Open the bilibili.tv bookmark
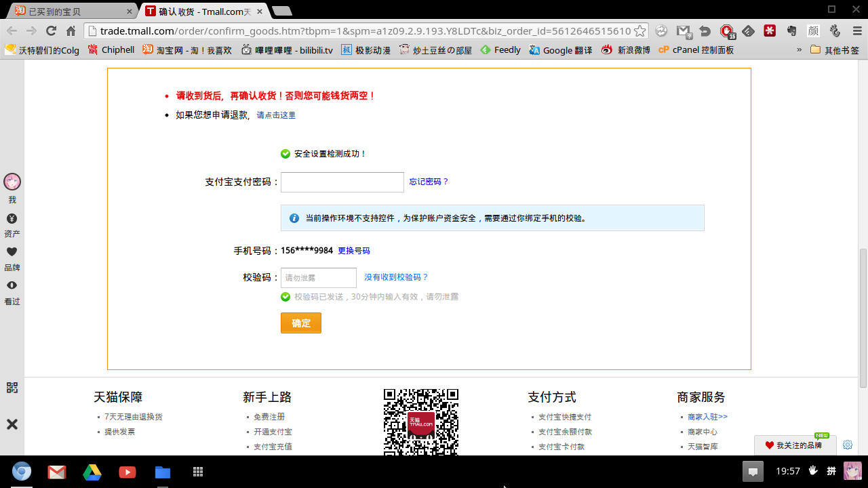This screenshot has width=868, height=488. [288, 50]
